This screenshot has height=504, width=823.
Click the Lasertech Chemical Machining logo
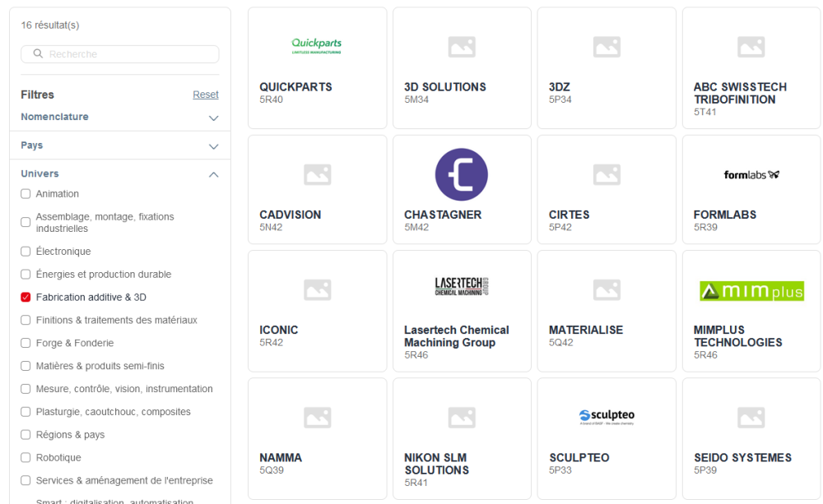coord(462,286)
